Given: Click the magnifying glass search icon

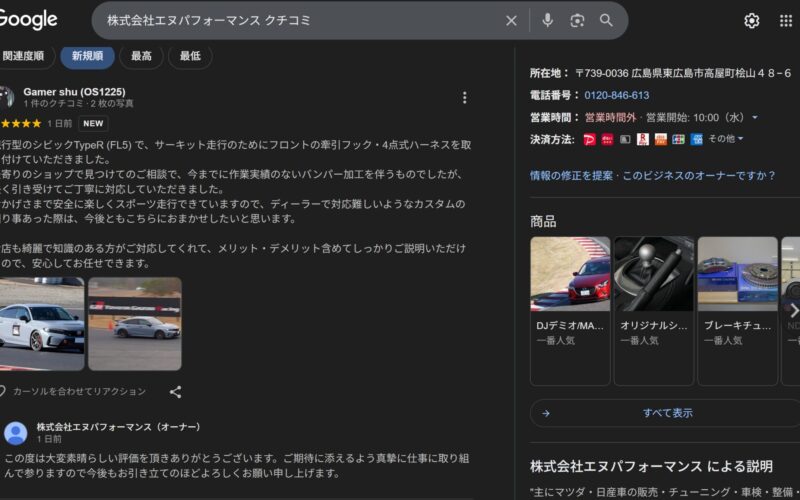Looking at the screenshot, I should [606, 20].
